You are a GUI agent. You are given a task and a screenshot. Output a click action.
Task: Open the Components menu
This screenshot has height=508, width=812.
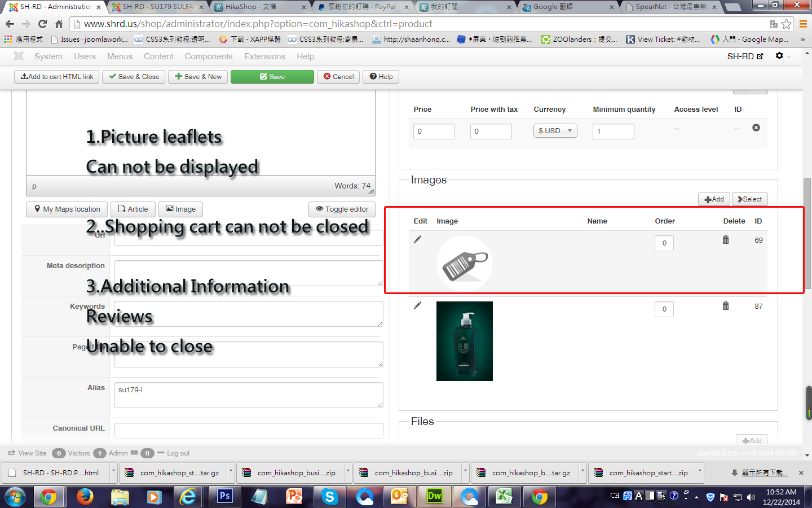pyautogui.click(x=209, y=56)
